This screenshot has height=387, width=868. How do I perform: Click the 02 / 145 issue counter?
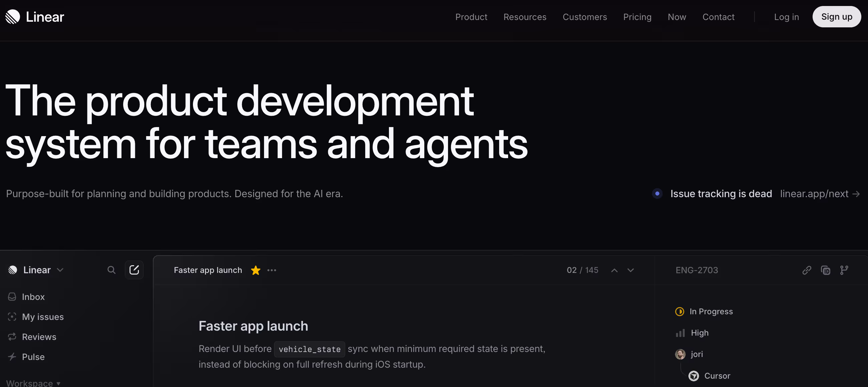click(582, 270)
